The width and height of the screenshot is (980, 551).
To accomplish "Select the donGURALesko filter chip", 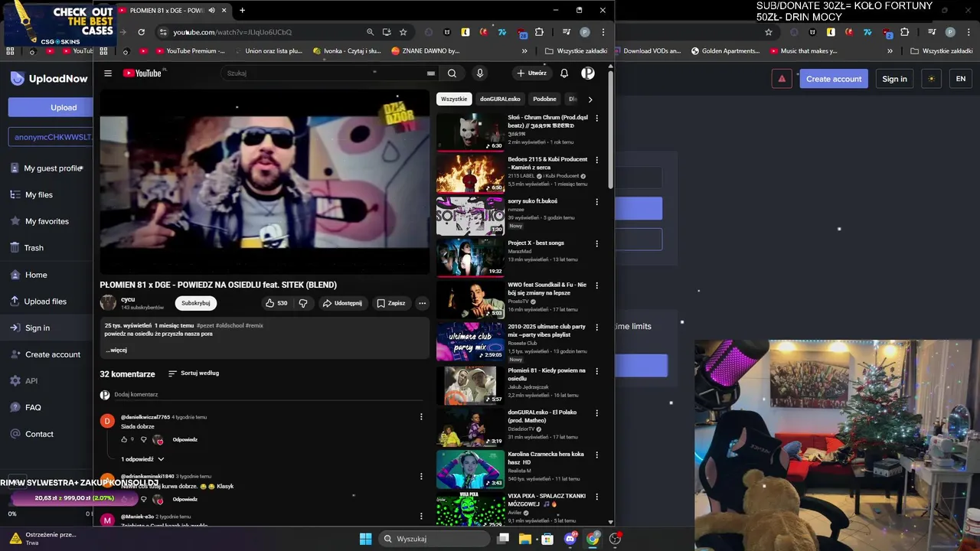I will click(x=500, y=99).
